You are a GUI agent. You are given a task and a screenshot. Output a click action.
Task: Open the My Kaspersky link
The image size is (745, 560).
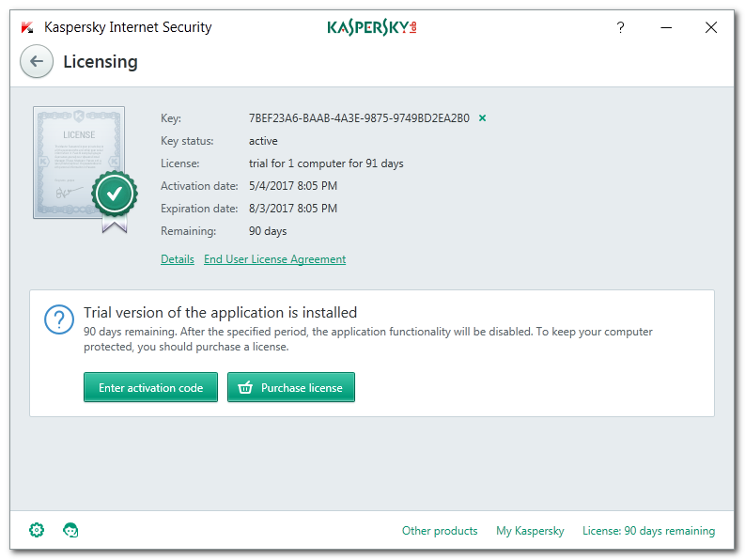point(530,531)
